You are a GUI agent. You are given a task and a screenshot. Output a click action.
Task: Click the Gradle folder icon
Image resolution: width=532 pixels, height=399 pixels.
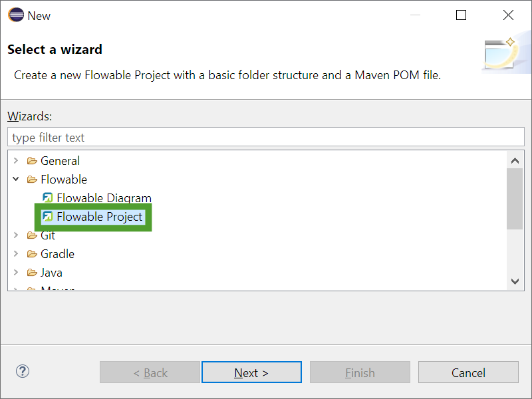pyautogui.click(x=31, y=254)
